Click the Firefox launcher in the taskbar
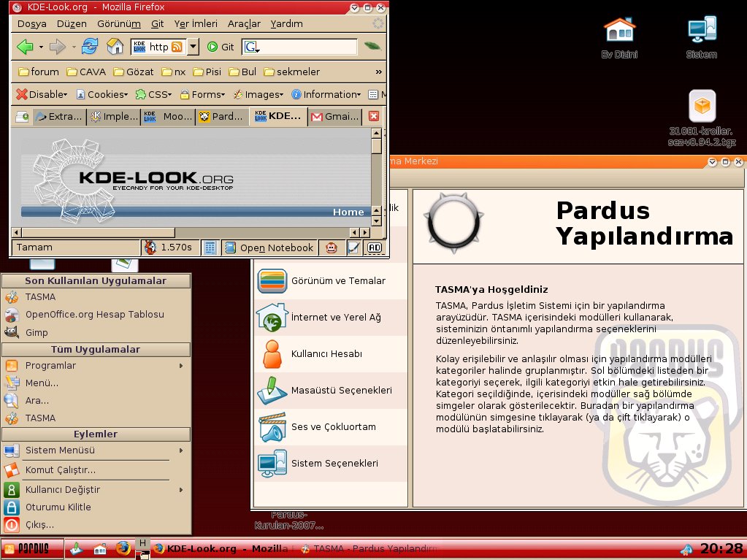 click(x=123, y=548)
